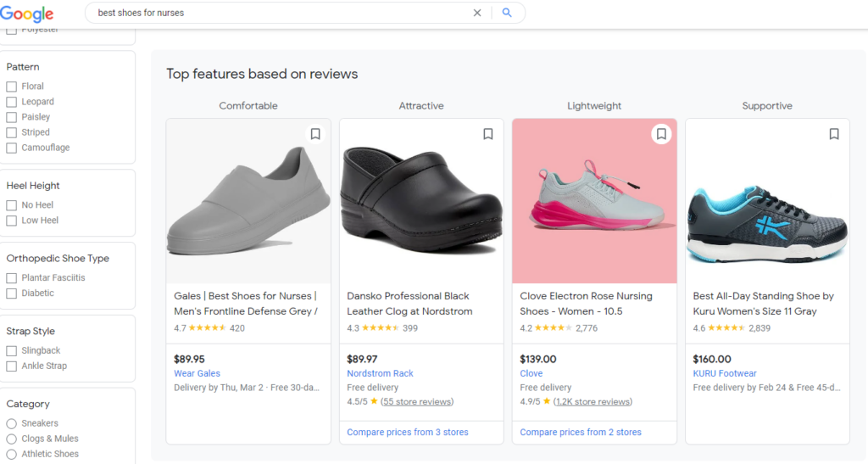Click the blue search magnifier icon
Screen dimensions: 868x464
[x=507, y=13]
